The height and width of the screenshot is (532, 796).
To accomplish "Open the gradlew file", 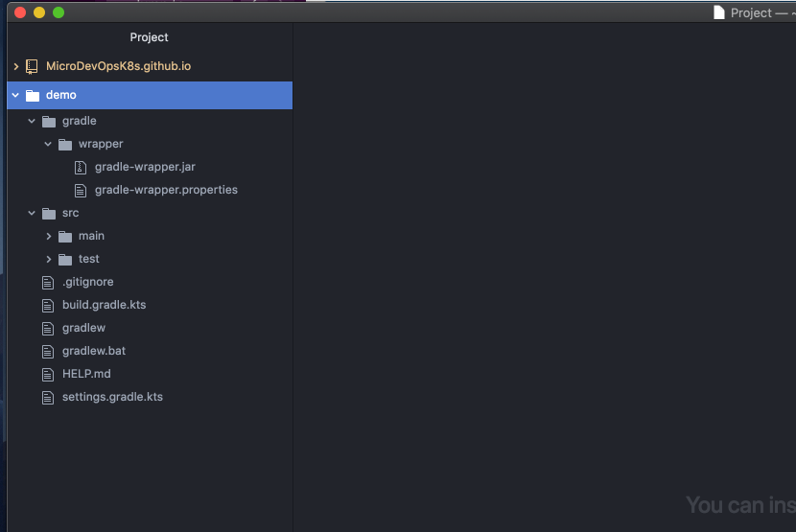I will click(83, 328).
